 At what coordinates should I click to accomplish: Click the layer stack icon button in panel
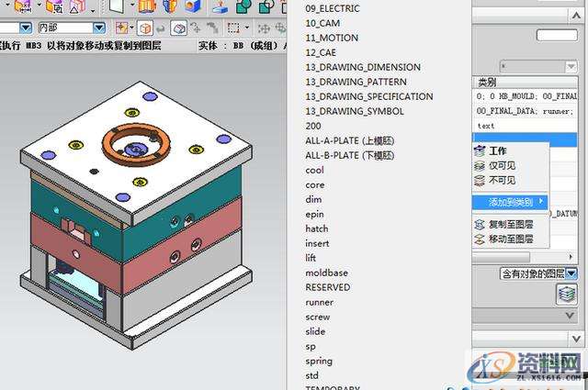tap(567, 294)
